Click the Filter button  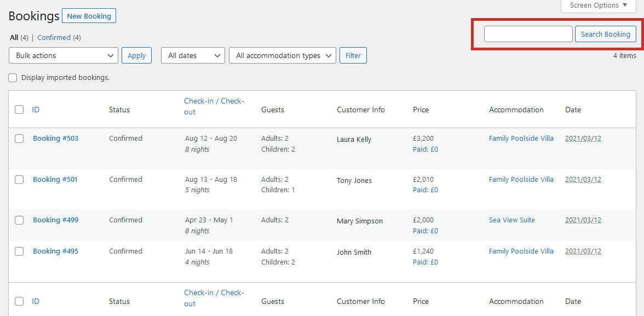point(353,55)
